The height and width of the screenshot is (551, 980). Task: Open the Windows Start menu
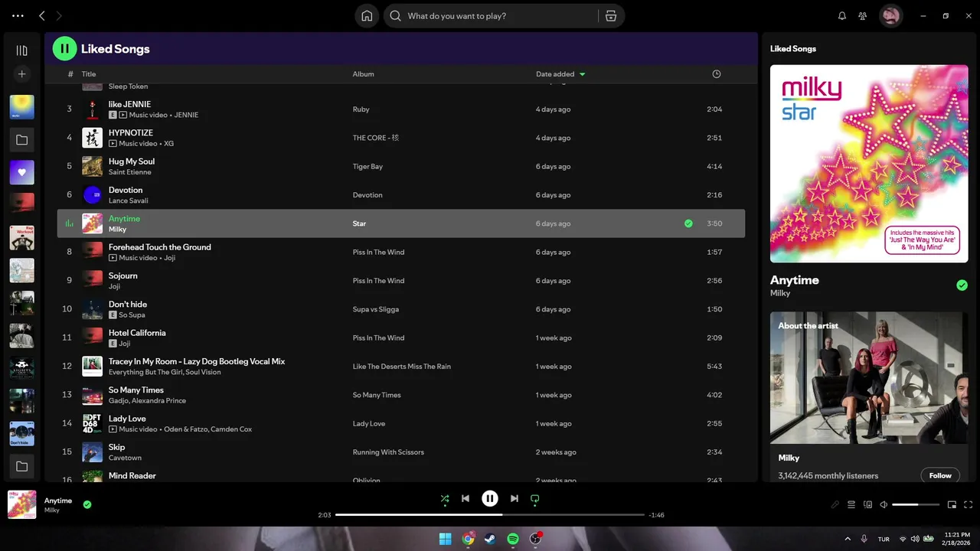pyautogui.click(x=445, y=539)
